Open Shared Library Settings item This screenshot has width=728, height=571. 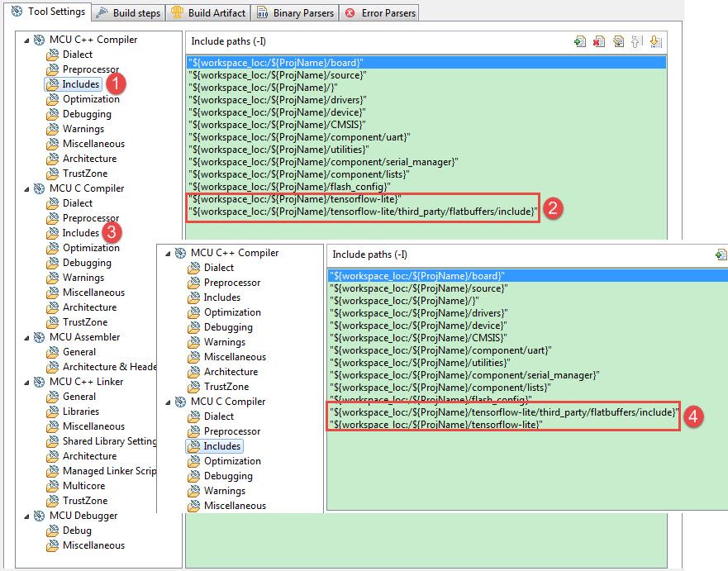pos(101,440)
